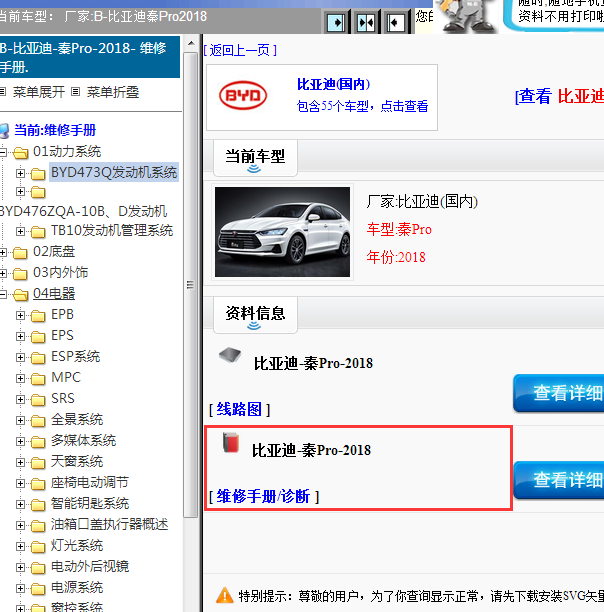
Task: Expand the 多媒体系统 tree node
Action: pyautogui.click(x=20, y=441)
